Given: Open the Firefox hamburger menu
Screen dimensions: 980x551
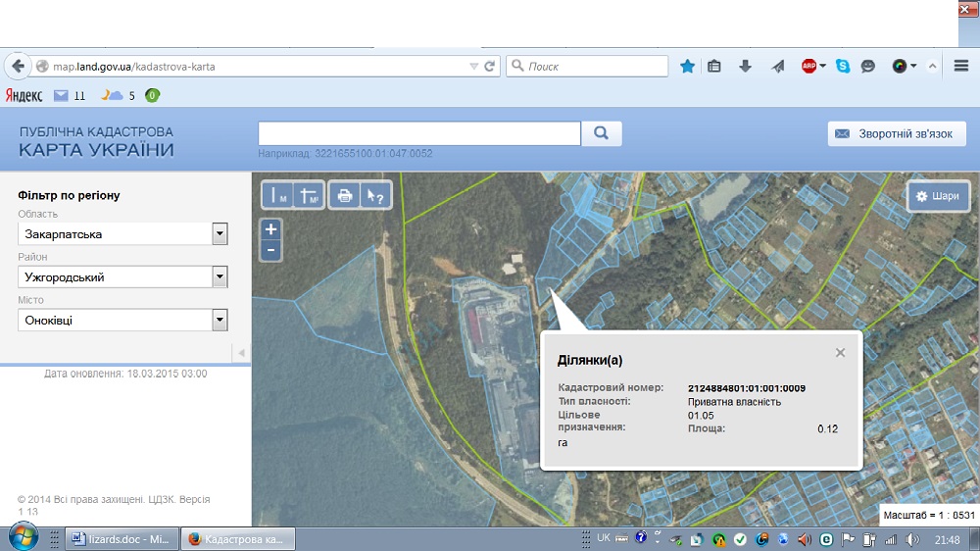Looking at the screenshot, I should [961, 66].
